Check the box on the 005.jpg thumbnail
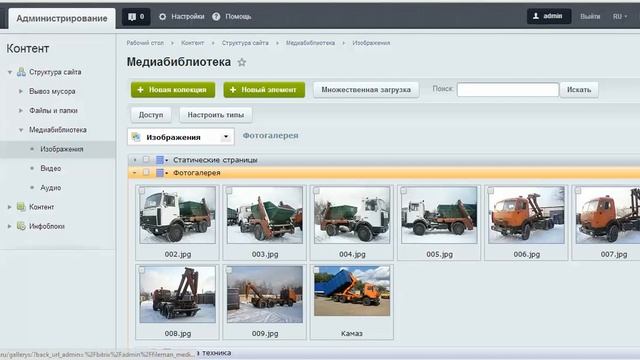The width and height of the screenshot is (640, 360). click(404, 191)
